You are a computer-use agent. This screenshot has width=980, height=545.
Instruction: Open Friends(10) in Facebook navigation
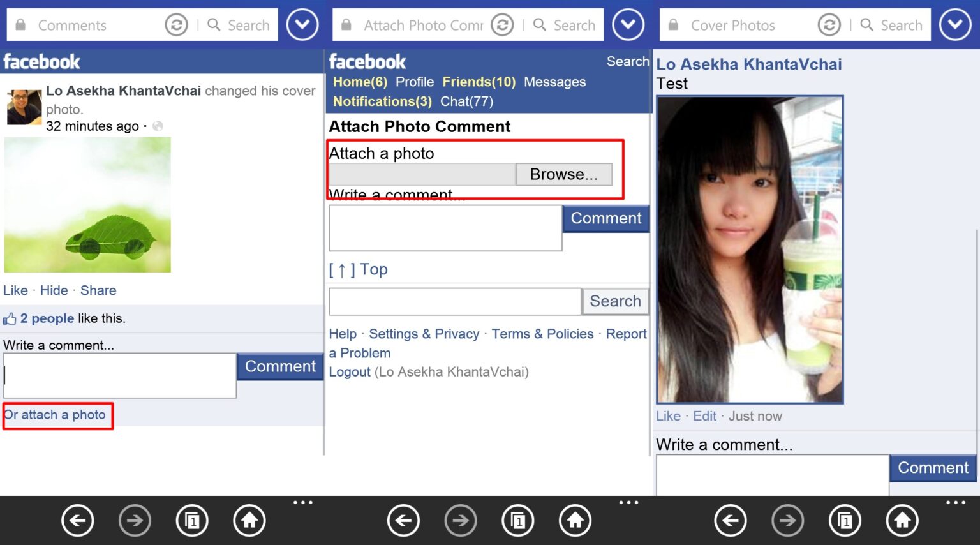479,82
